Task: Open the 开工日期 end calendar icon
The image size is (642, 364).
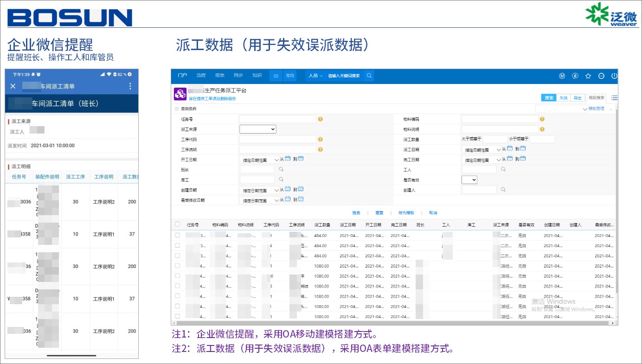Action: [301, 159]
